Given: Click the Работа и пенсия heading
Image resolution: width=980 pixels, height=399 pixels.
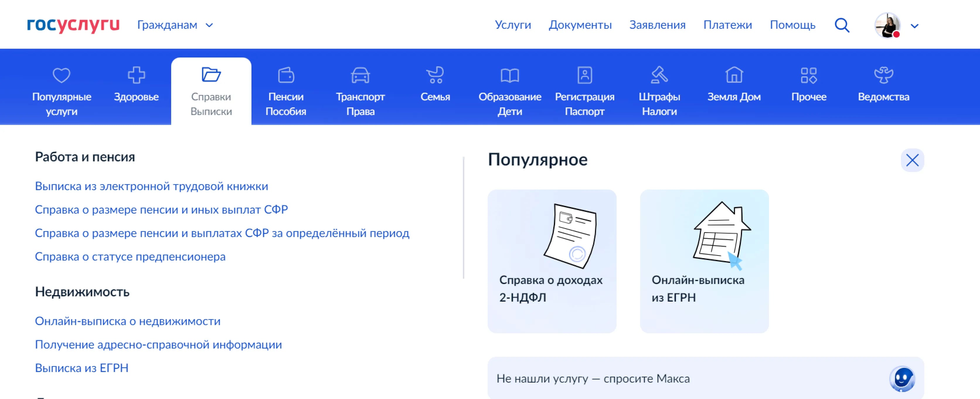Looking at the screenshot, I should coord(85,157).
